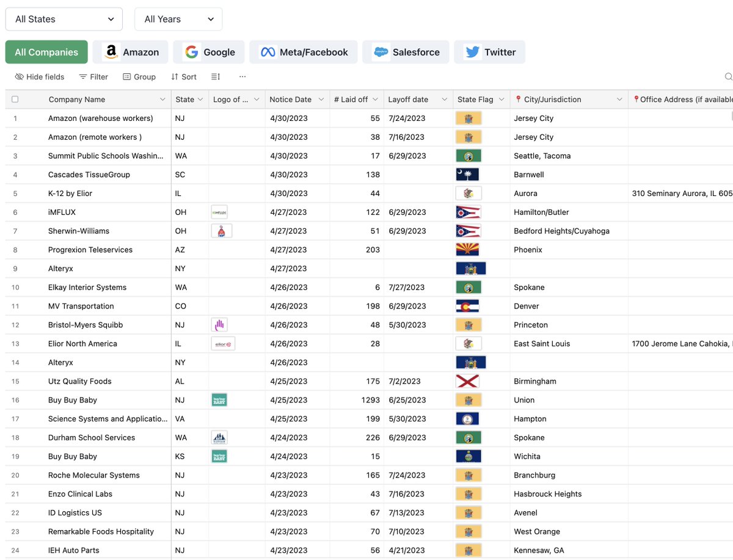Screen dimensions: 733x560
Task: Click New Jersey flag in row 1
Action: pos(469,118)
